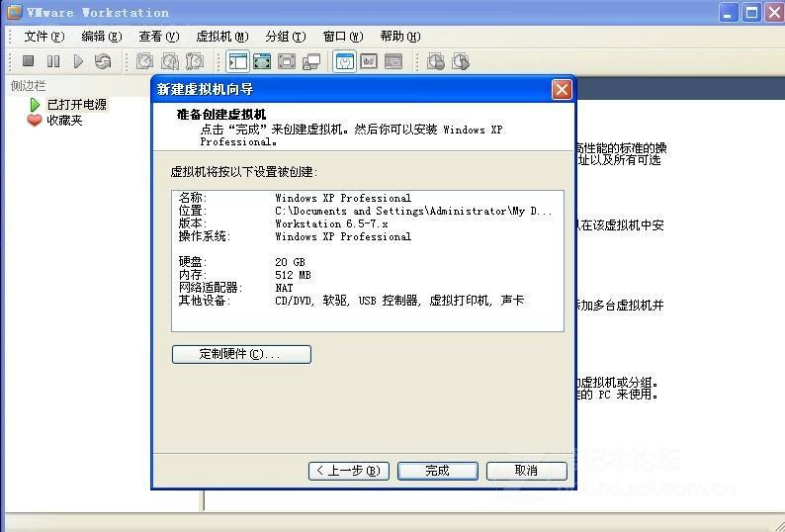Open the 查看 (View) menu
This screenshot has height=532, width=785.
(158, 37)
